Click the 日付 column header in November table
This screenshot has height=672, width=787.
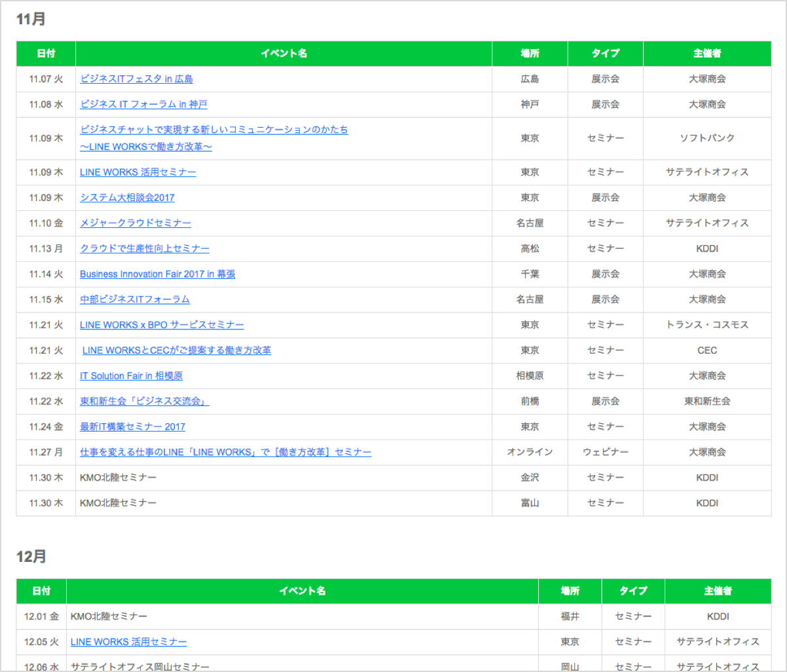point(46,54)
